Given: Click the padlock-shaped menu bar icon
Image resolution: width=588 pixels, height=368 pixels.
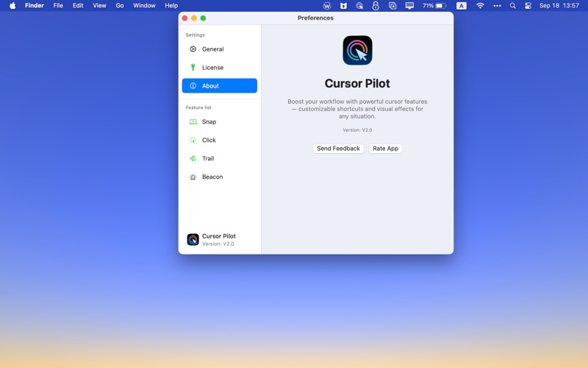Looking at the screenshot, I should (x=376, y=6).
